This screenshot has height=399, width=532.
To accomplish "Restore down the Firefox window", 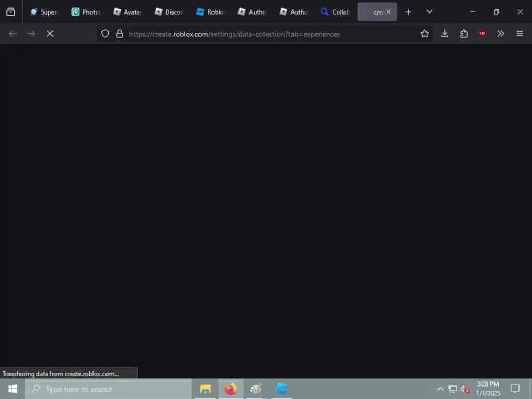I will click(496, 12).
